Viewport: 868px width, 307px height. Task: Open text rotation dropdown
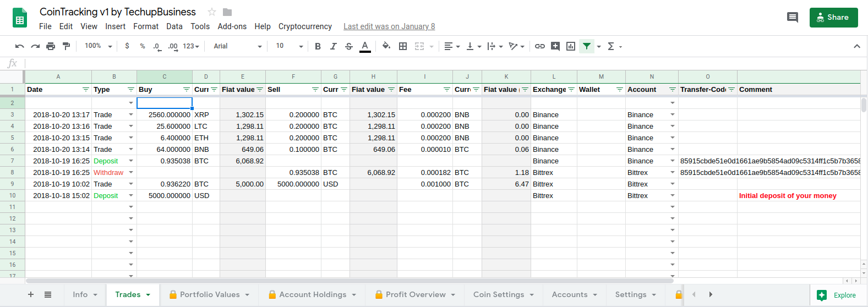516,46
